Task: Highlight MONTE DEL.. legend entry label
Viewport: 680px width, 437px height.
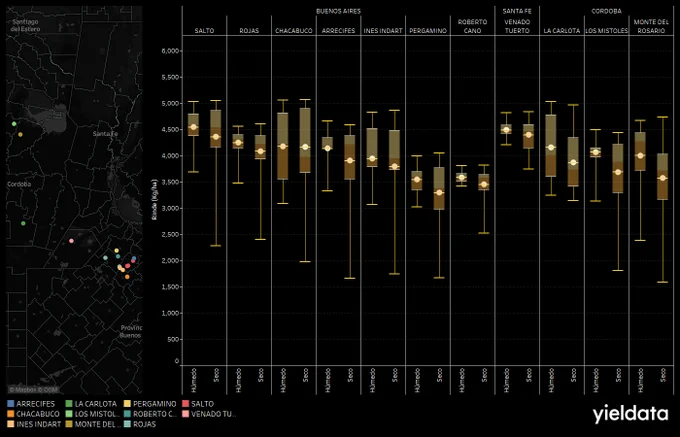Action: pos(98,424)
